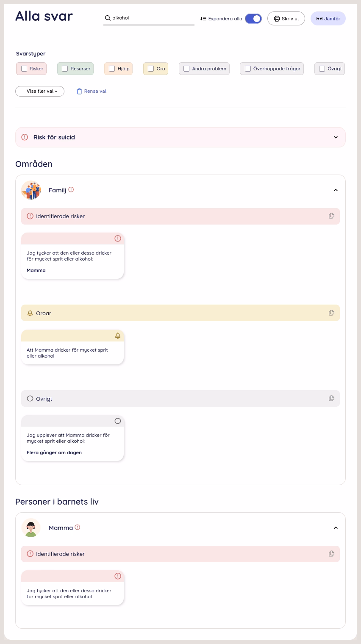Toggle the Expandera alla switch
The image size is (361, 644).
pyautogui.click(x=253, y=19)
